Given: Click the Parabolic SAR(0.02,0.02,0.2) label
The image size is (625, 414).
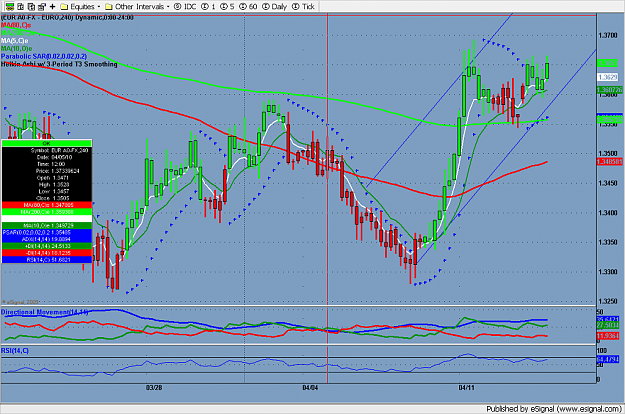Looking at the screenshot, I should pos(44,56).
